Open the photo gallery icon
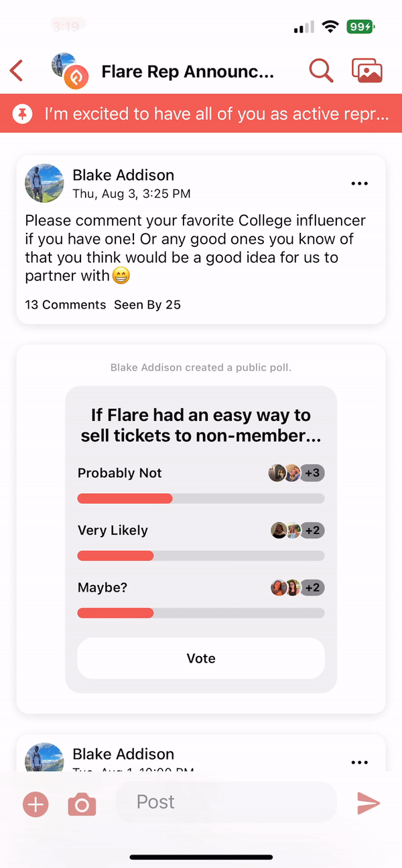The height and width of the screenshot is (868, 402). point(366,71)
